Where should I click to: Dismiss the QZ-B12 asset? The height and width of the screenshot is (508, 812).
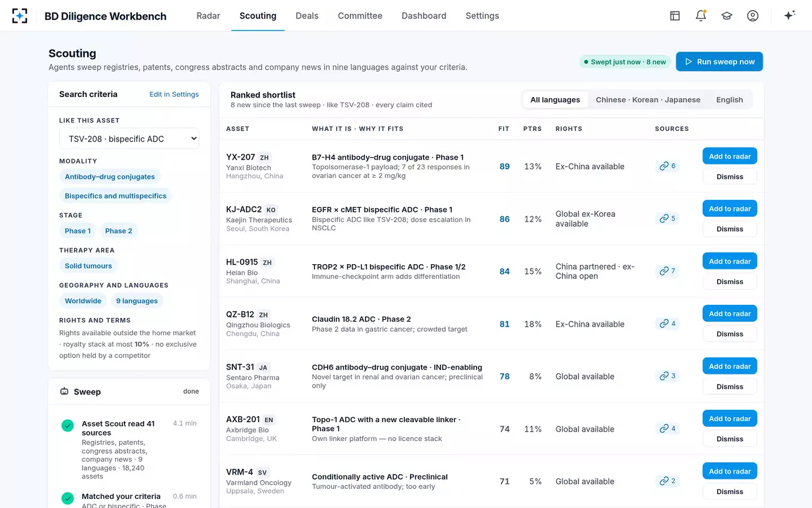(x=730, y=334)
